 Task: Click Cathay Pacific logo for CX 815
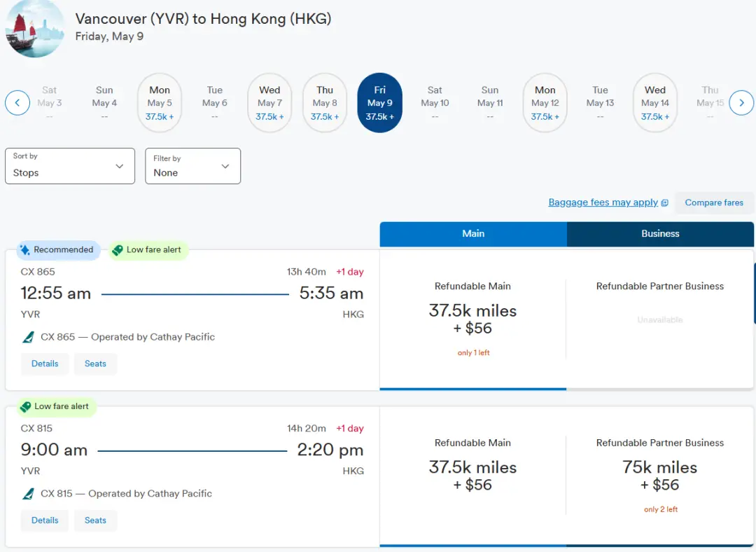[29, 494]
